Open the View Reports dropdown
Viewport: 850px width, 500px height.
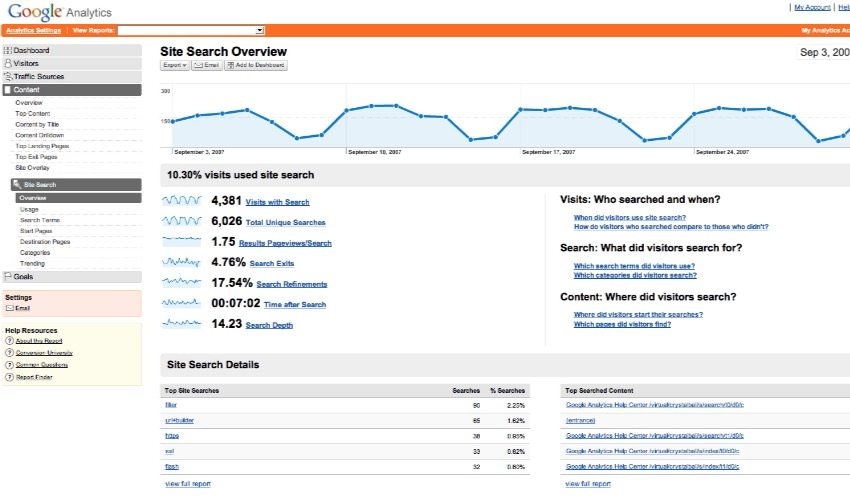(x=191, y=31)
